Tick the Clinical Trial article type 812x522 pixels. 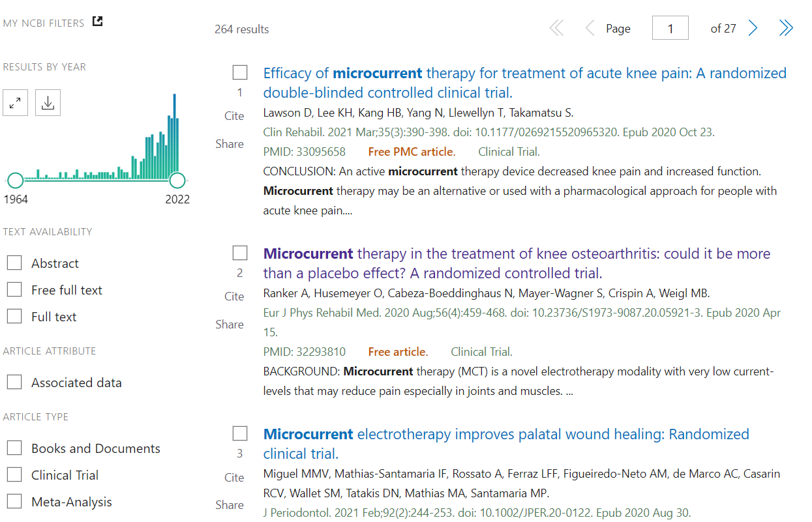(14, 475)
